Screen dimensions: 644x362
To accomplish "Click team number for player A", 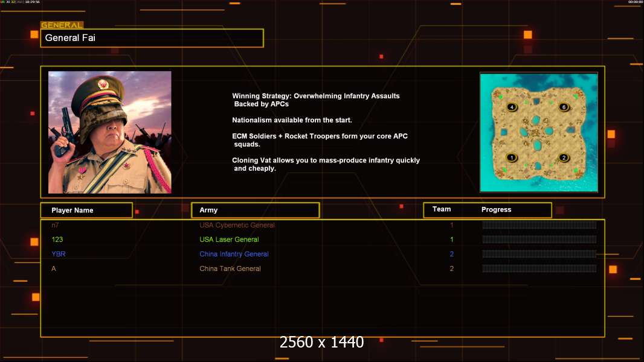I will (x=451, y=268).
